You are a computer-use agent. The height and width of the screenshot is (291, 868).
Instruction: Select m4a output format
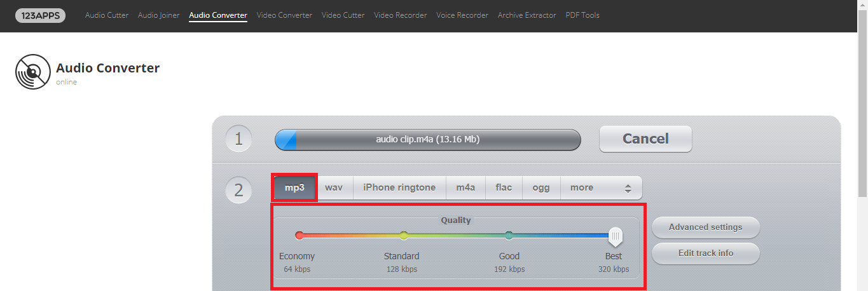[465, 187]
